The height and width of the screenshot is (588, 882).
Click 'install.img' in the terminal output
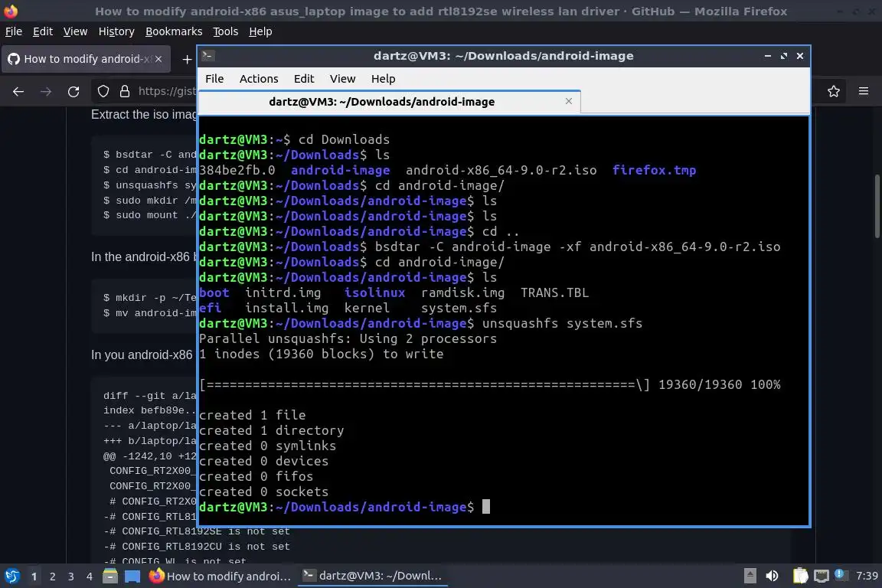click(x=287, y=308)
